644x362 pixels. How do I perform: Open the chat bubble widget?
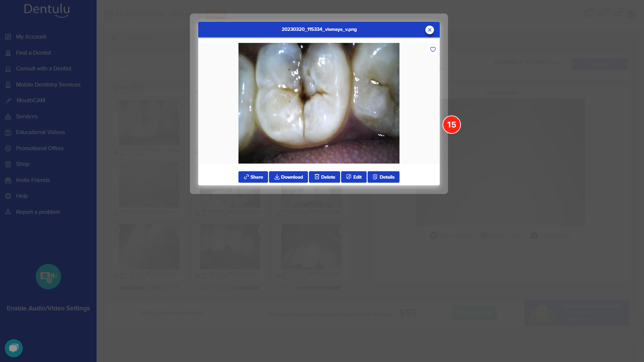(x=14, y=348)
